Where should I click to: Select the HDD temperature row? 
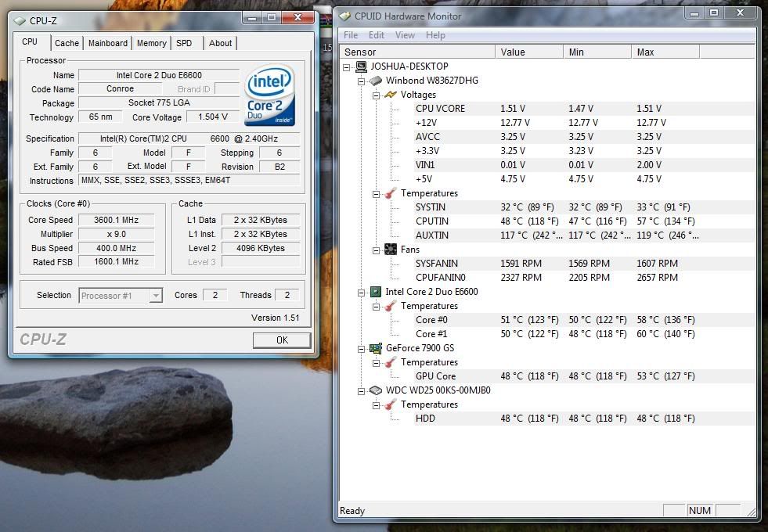click(x=584, y=419)
